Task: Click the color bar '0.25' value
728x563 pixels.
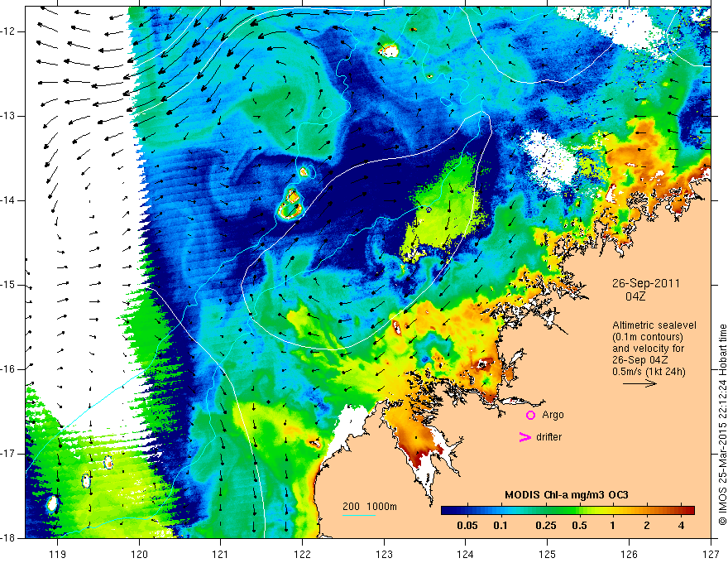Action: pyautogui.click(x=545, y=526)
